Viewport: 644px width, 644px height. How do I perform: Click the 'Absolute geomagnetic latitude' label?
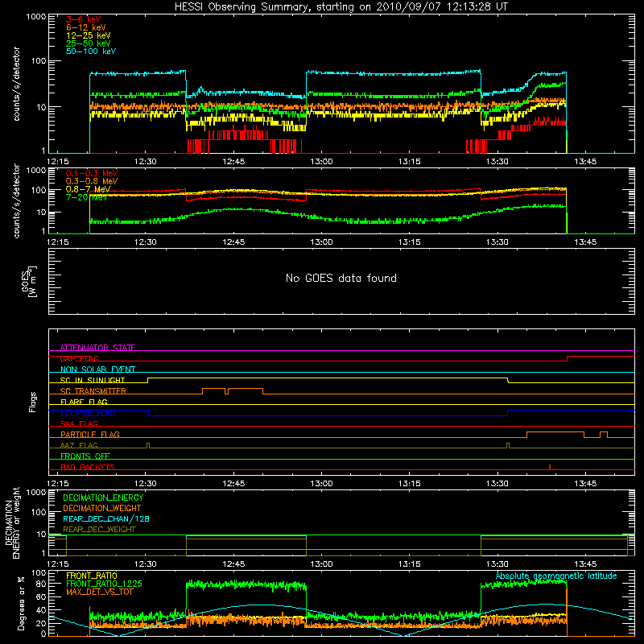click(556, 576)
